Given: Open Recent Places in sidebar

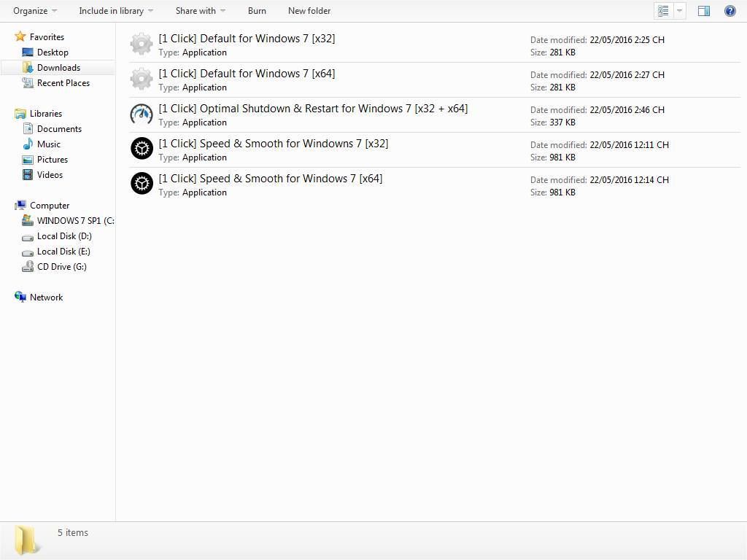Looking at the screenshot, I should click(63, 83).
